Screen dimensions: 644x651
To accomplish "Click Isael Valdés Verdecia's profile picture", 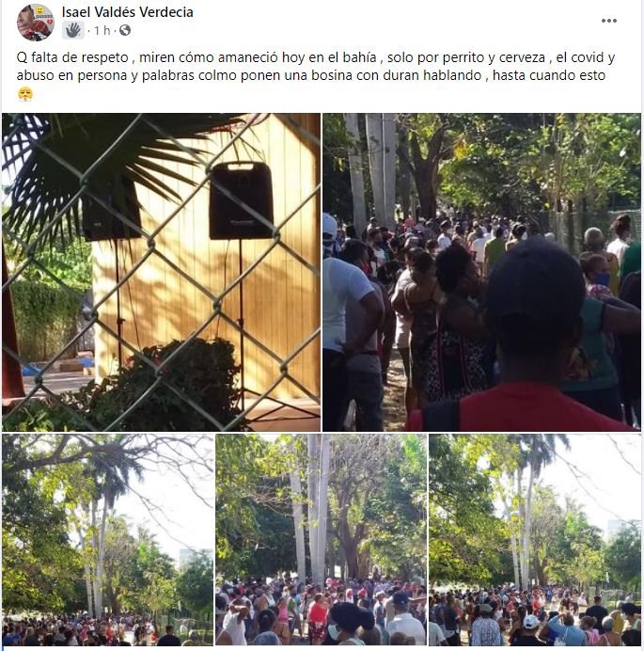I will pos(36,23).
